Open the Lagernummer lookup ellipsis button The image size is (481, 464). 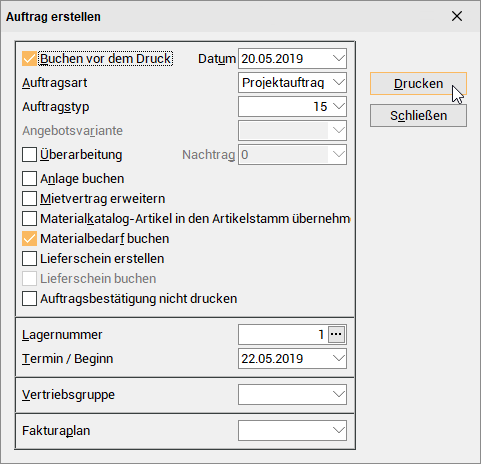[336, 334]
